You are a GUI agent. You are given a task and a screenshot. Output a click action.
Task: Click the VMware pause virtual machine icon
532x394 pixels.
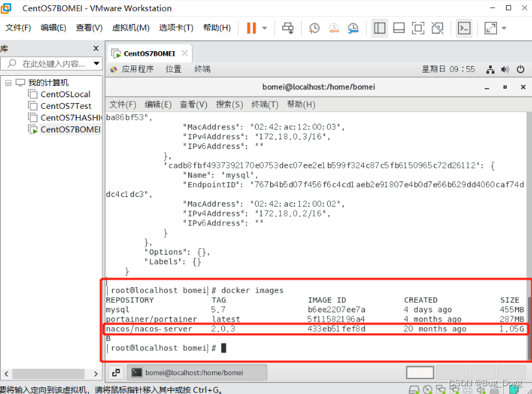tap(252, 28)
